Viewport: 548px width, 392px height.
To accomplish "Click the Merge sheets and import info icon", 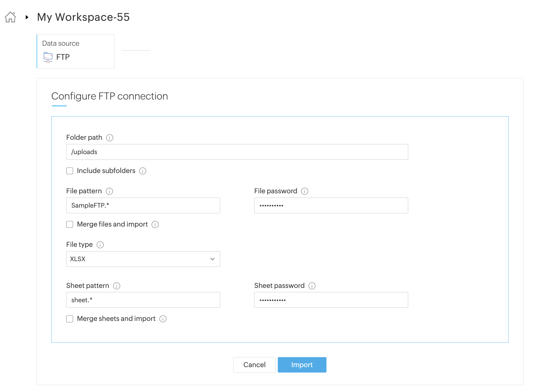I will [163, 319].
